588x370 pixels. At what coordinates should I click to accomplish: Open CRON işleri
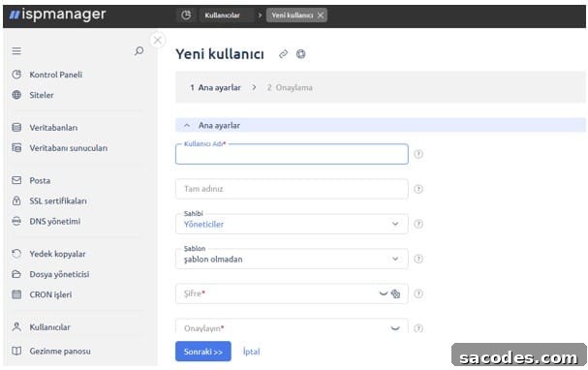(50, 294)
